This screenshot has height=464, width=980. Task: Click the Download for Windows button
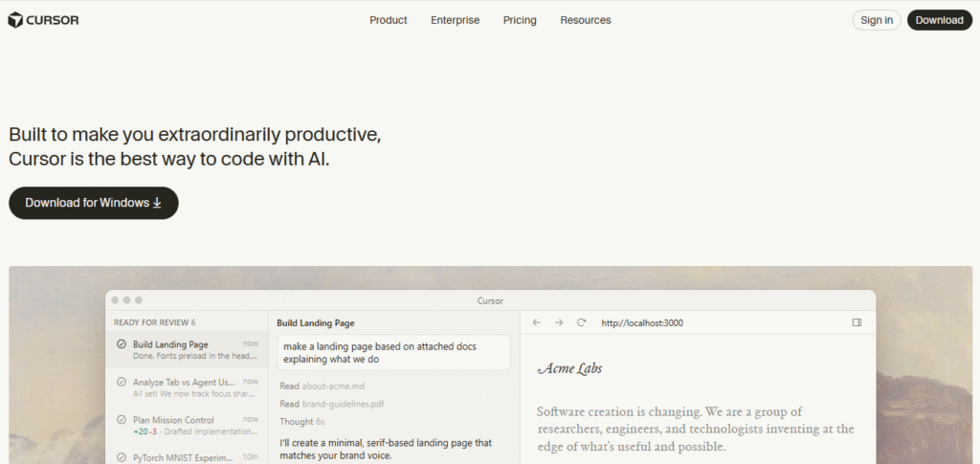(94, 203)
